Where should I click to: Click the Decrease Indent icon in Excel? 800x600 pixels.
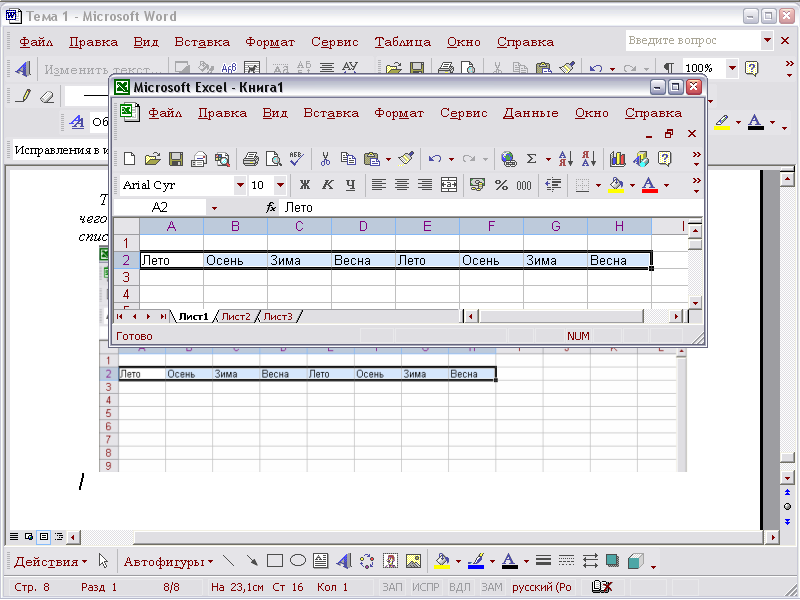553,185
